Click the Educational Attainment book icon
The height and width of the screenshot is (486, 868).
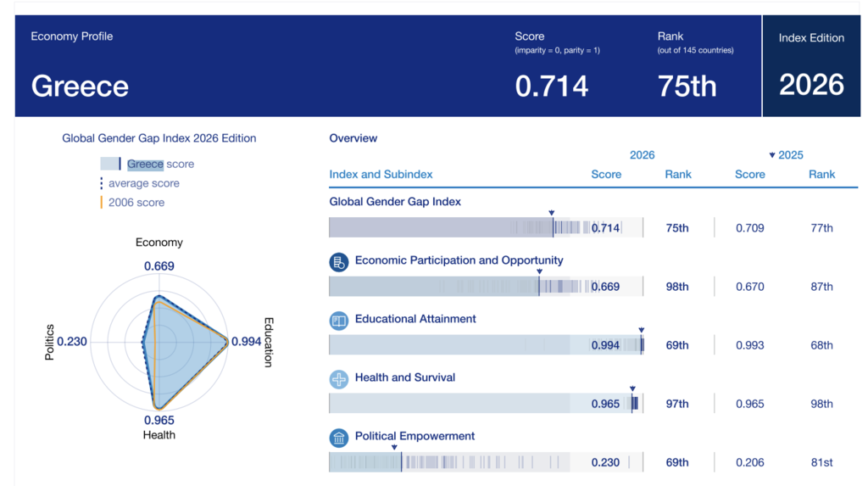click(x=339, y=321)
